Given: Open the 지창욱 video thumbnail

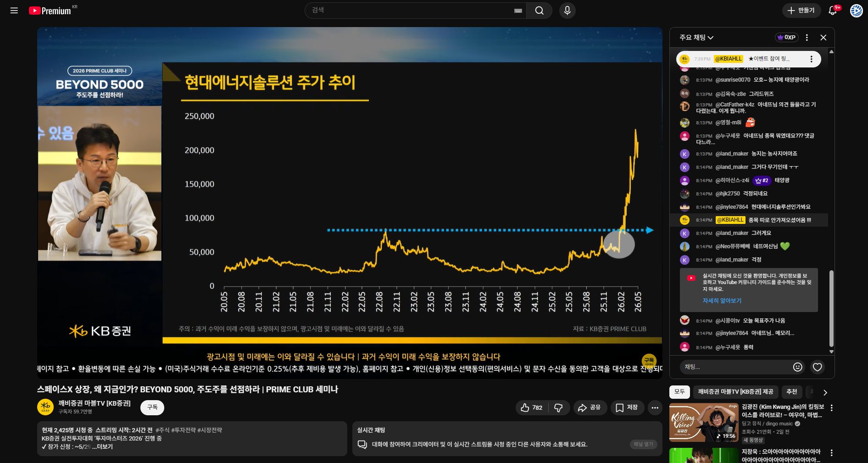Looking at the screenshot, I should (703, 456).
